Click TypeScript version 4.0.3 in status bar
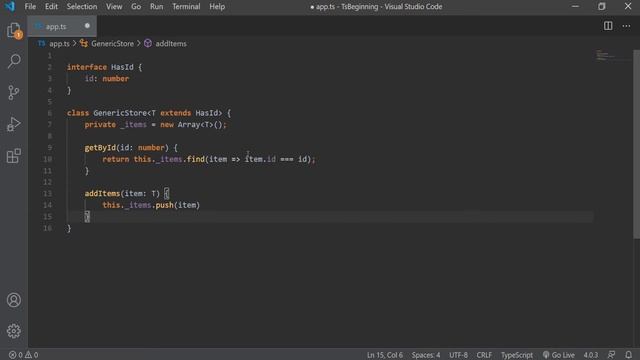Screen dimensions: 640x360 pos(591,355)
